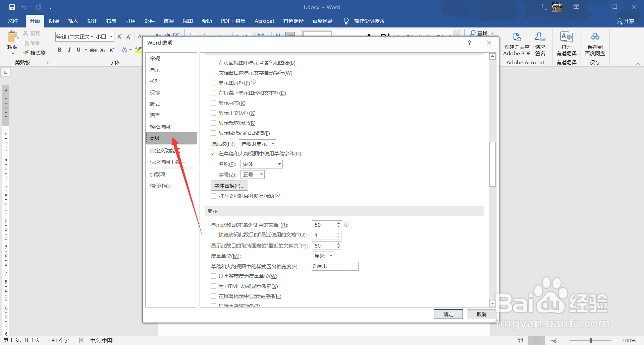Screen dimensions: 644x345
Task: Click the Redo/Repeat icon
Action: (39, 7)
